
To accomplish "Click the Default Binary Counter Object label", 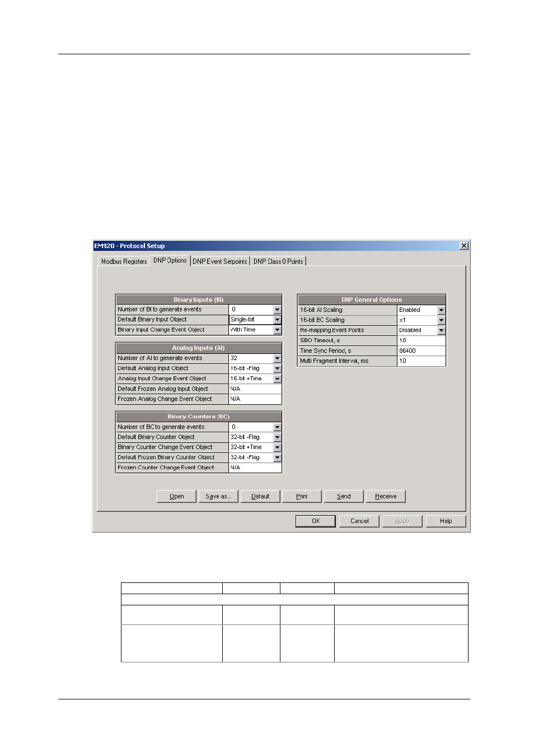I will click(156, 437).
